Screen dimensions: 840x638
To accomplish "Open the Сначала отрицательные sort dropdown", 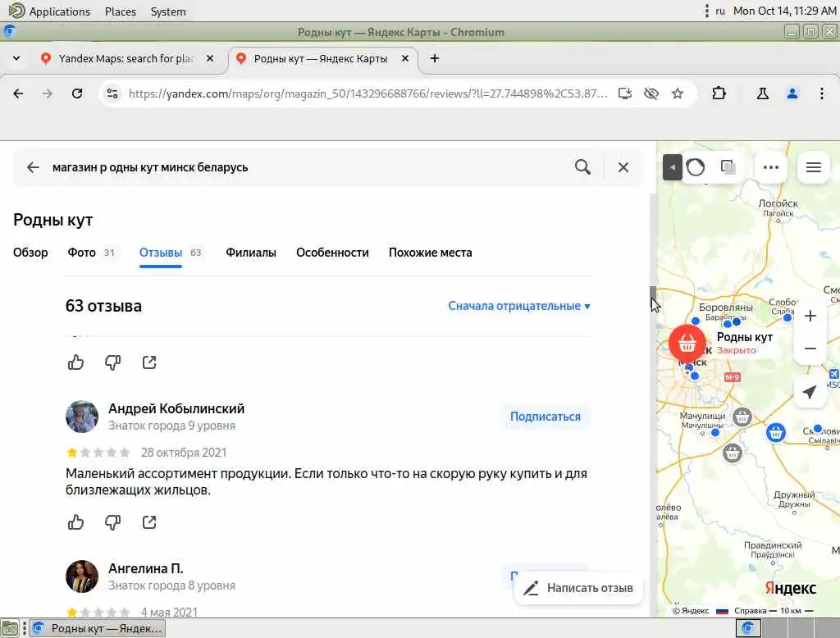I will (519, 306).
